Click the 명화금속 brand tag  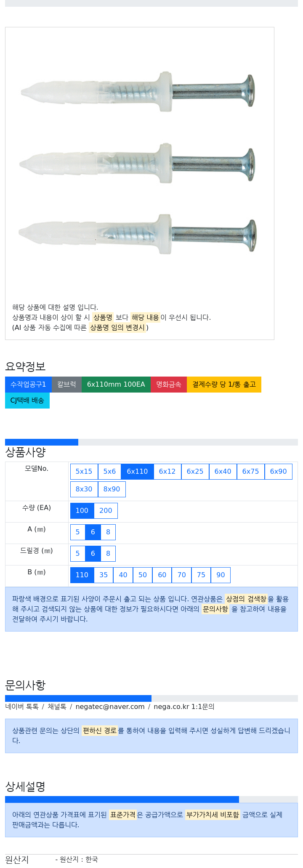click(x=169, y=385)
